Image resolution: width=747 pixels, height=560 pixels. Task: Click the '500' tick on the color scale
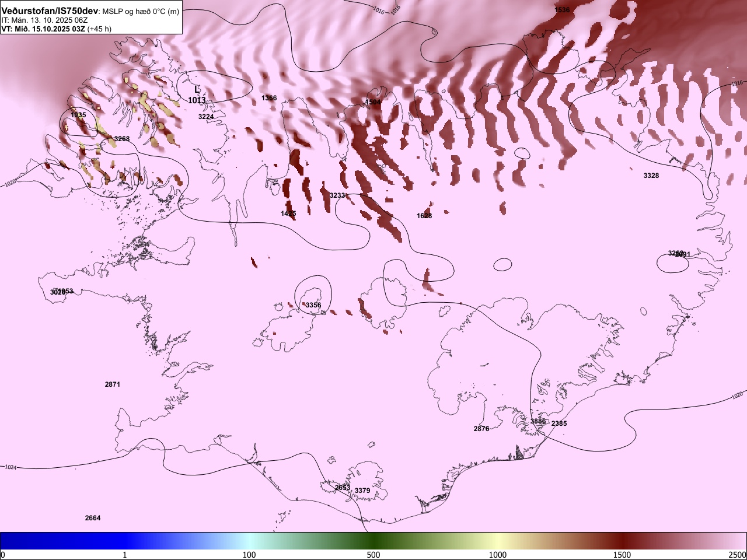click(x=373, y=554)
